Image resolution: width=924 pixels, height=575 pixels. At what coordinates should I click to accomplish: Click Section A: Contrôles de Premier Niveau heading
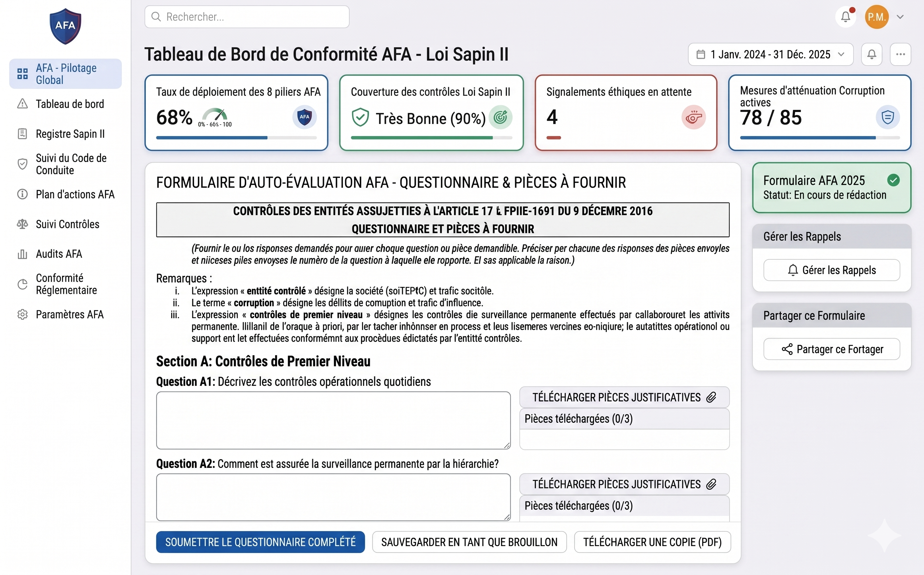(263, 361)
